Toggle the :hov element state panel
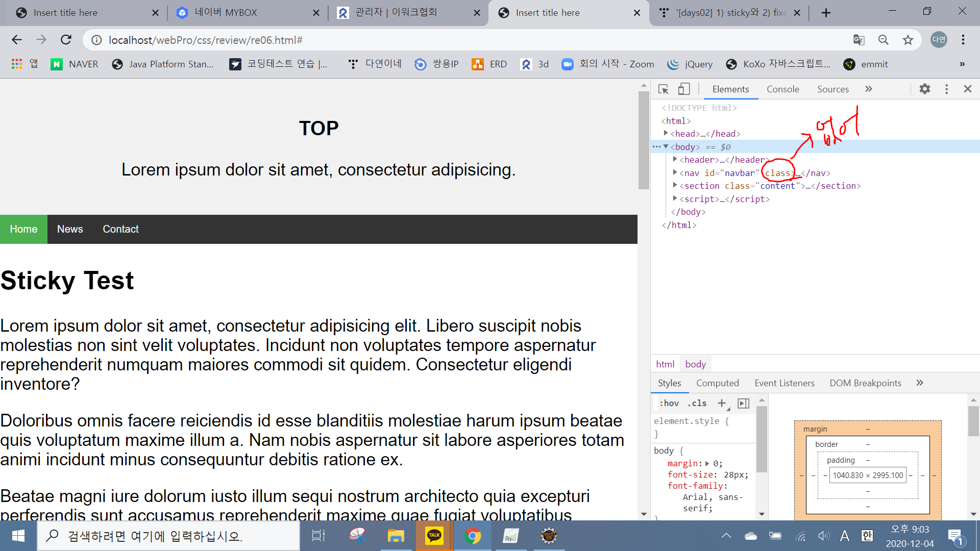This screenshot has height=551, width=980. point(669,404)
